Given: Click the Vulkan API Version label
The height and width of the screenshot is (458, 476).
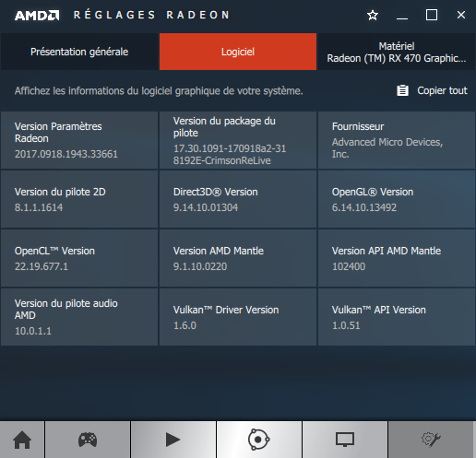Looking at the screenshot, I should pyautogui.click(x=379, y=310).
